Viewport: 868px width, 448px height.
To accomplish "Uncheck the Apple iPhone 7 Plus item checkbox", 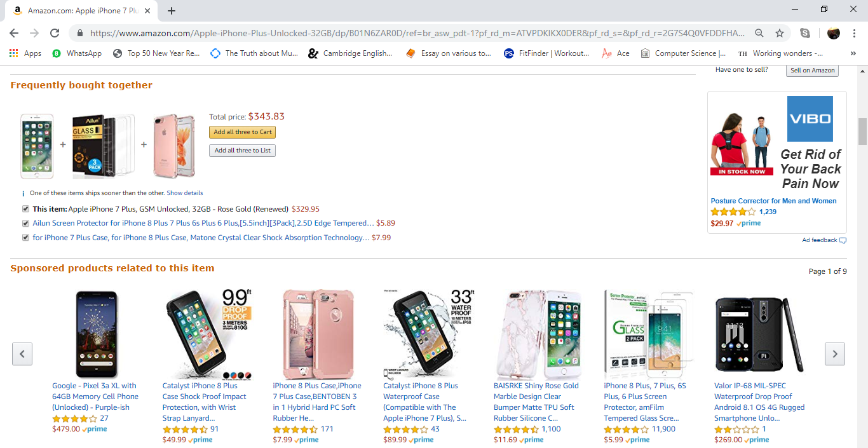I will [x=25, y=208].
